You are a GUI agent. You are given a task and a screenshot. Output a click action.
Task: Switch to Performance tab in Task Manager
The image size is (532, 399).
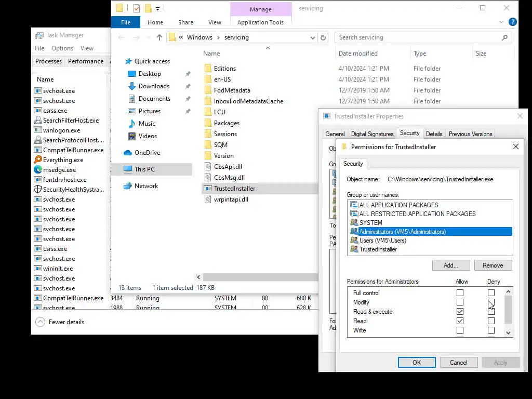point(86,61)
